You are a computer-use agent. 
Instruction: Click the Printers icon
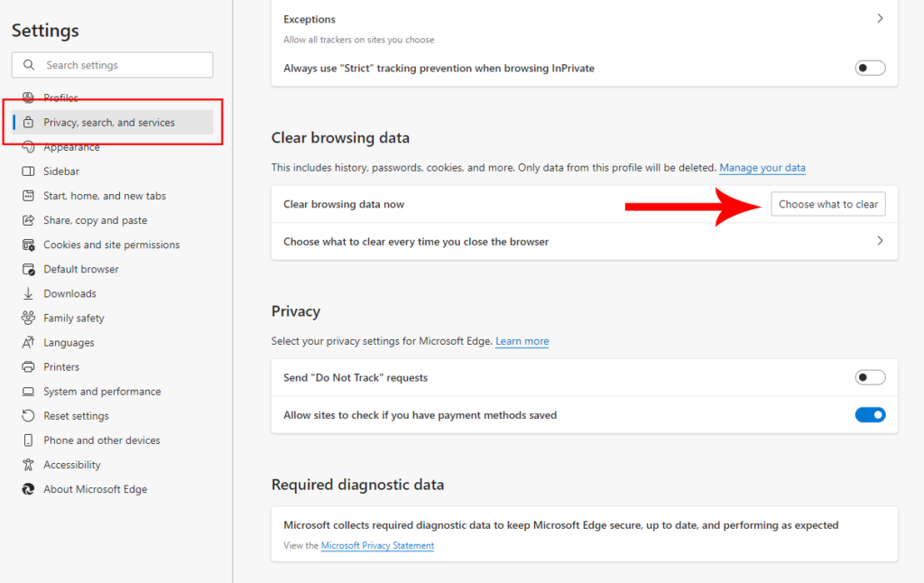pos(27,367)
